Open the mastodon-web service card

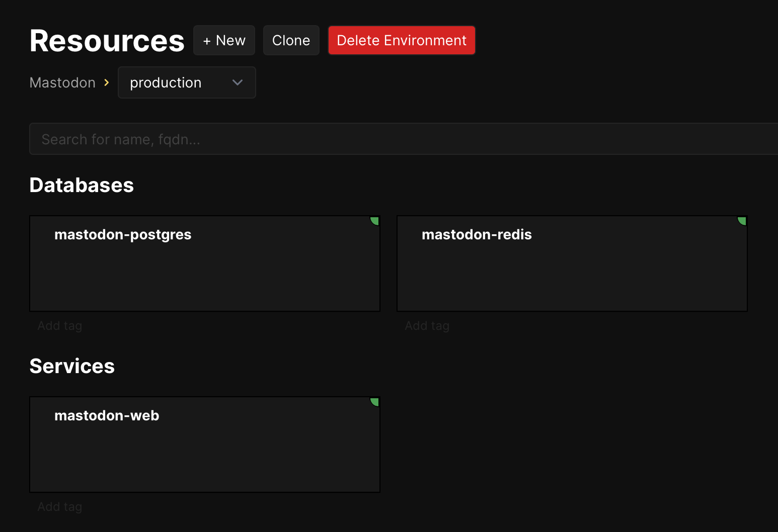[204, 444]
